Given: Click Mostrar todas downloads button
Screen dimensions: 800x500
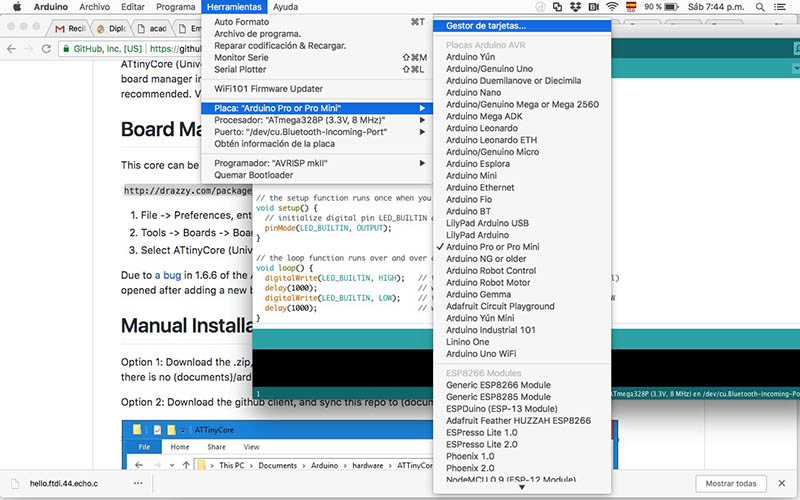Looking at the screenshot, I should click(731, 483).
